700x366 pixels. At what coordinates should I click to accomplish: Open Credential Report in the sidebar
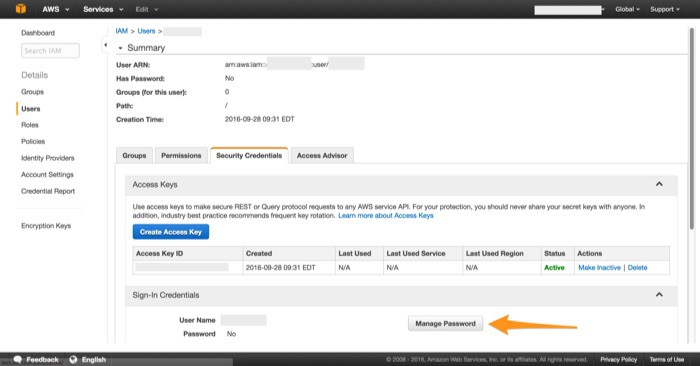[x=48, y=191]
